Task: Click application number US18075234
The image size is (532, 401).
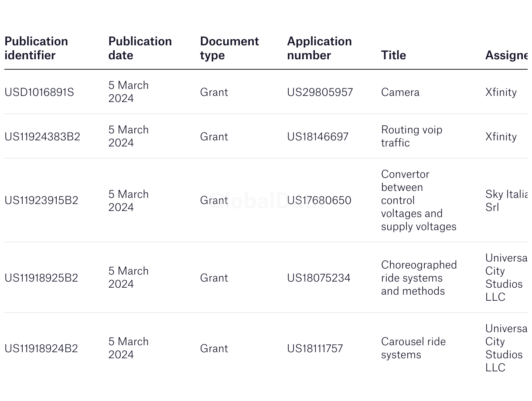Action: pos(318,278)
